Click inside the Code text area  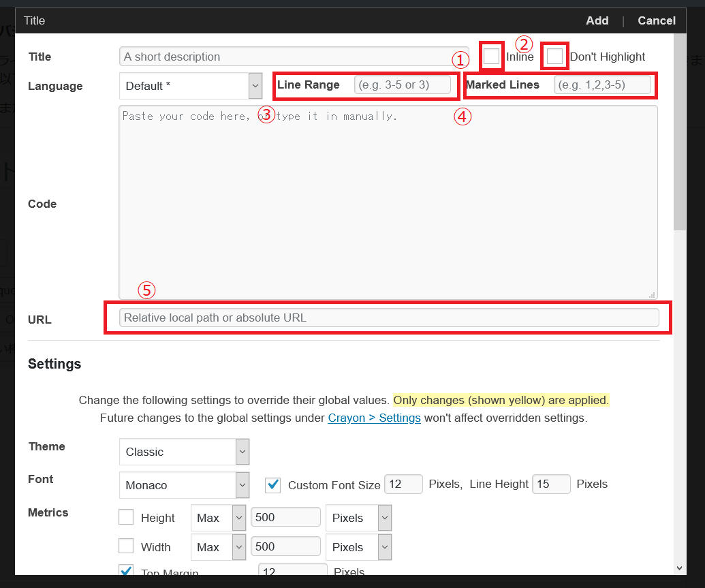(x=388, y=203)
